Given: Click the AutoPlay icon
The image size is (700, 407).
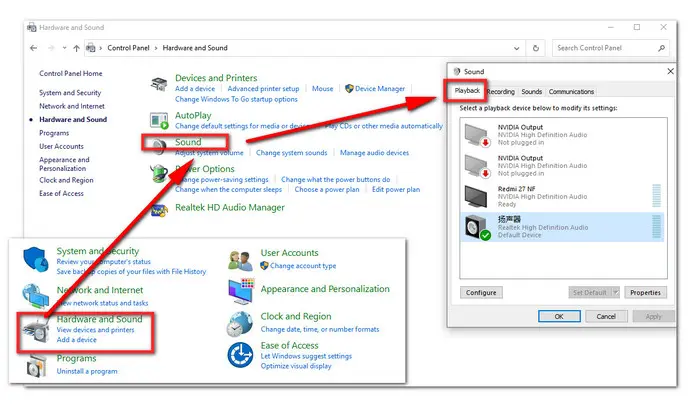Looking at the screenshot, I should tap(159, 120).
